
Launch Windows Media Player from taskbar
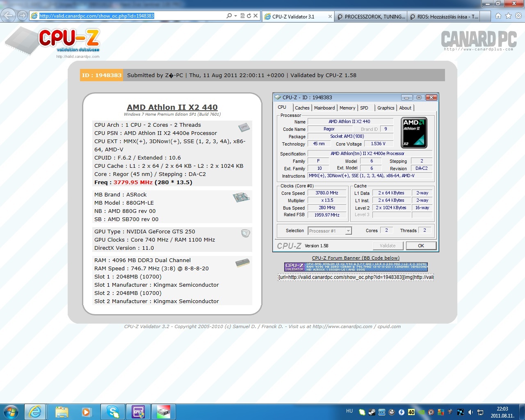pyautogui.click(x=86, y=411)
